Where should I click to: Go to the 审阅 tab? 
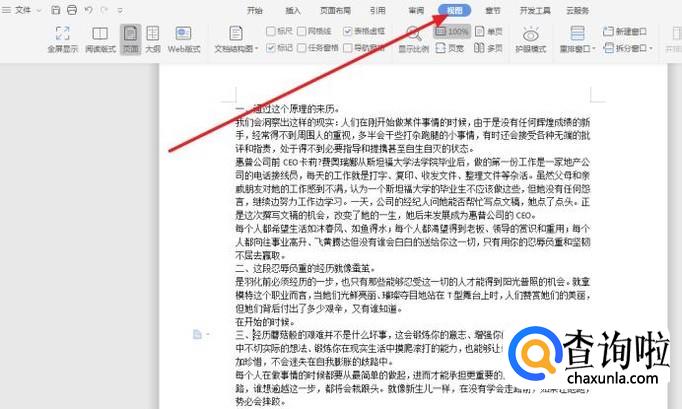point(416,10)
